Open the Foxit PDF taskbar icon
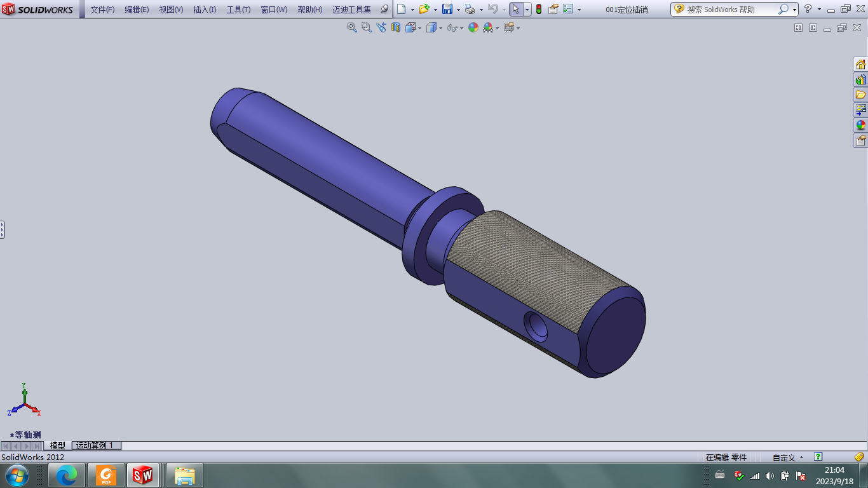 [x=105, y=475]
